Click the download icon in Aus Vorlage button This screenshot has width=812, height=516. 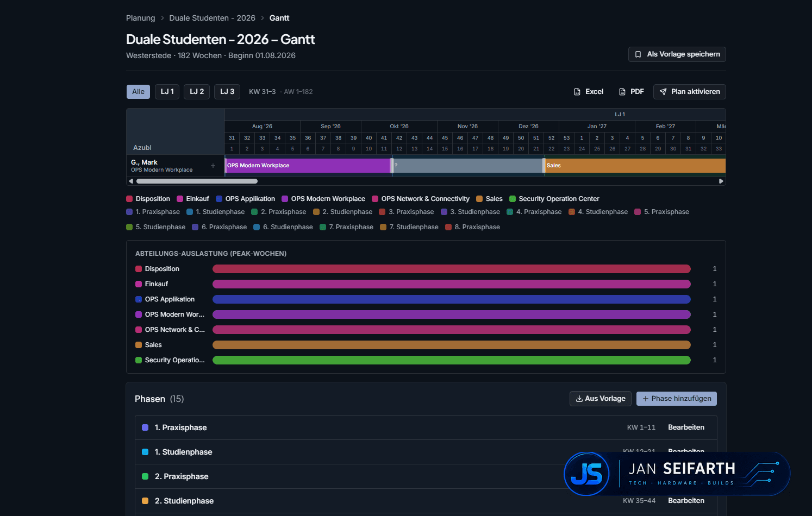pyautogui.click(x=579, y=399)
